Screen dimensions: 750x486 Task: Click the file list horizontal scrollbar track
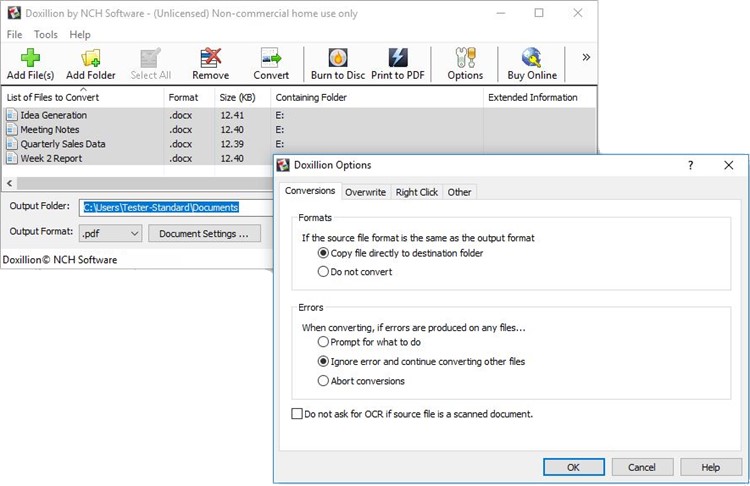(x=145, y=183)
